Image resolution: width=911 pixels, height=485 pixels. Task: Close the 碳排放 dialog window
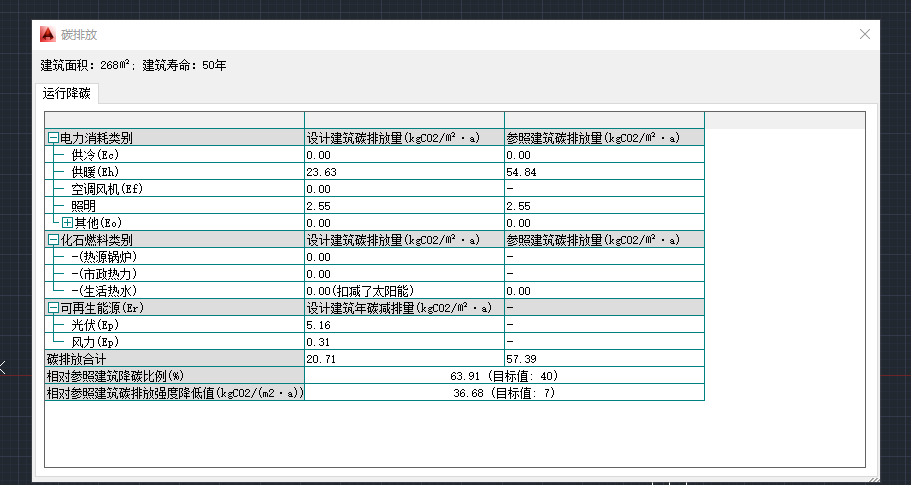tap(866, 34)
